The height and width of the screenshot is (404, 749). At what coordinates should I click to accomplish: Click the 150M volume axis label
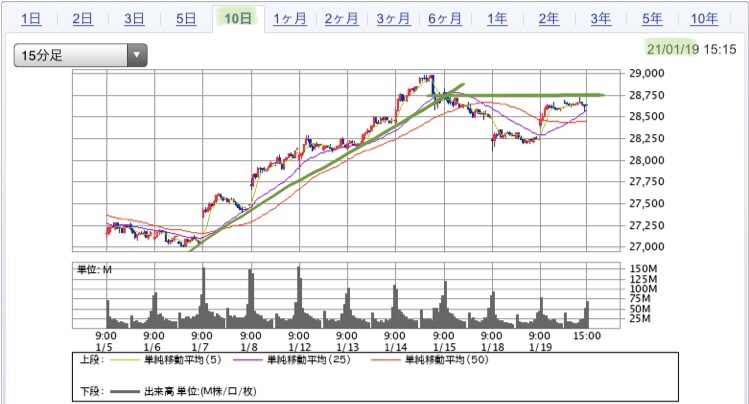point(643,269)
